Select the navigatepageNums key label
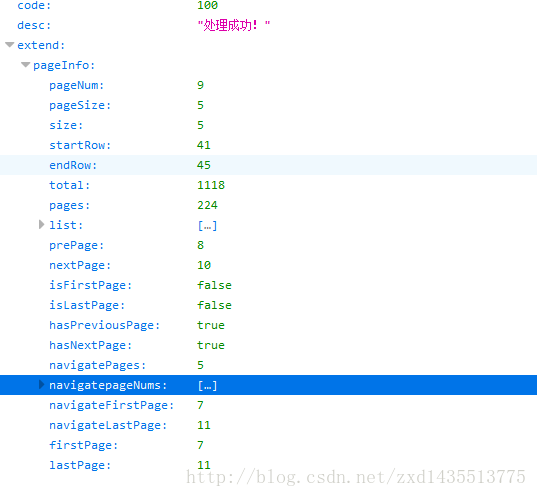The image size is (537, 497). (108, 385)
